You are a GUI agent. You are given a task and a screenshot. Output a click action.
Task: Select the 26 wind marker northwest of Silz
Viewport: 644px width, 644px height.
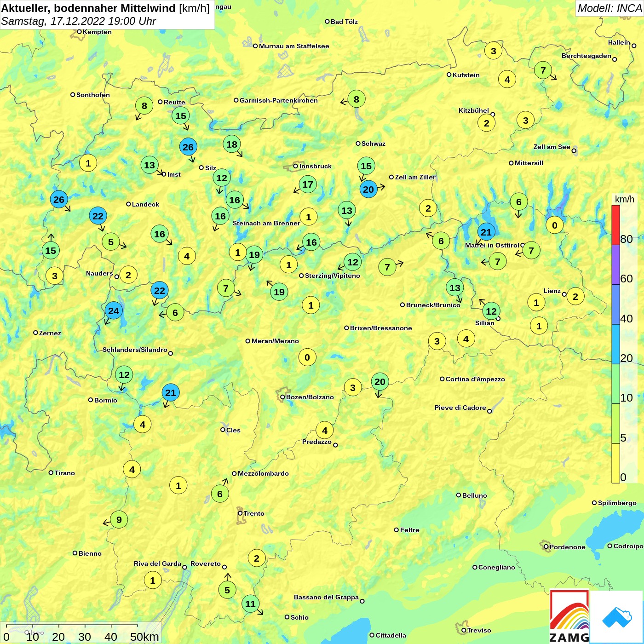(x=188, y=147)
